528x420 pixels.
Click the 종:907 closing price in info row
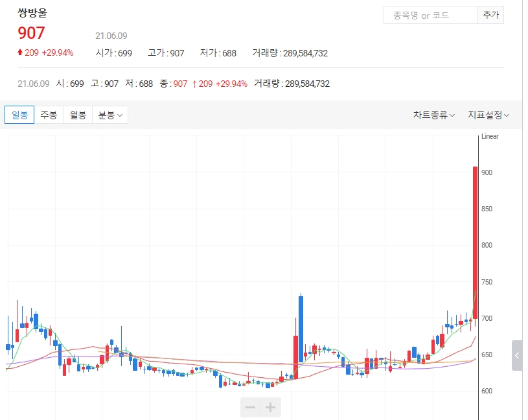tap(174, 84)
